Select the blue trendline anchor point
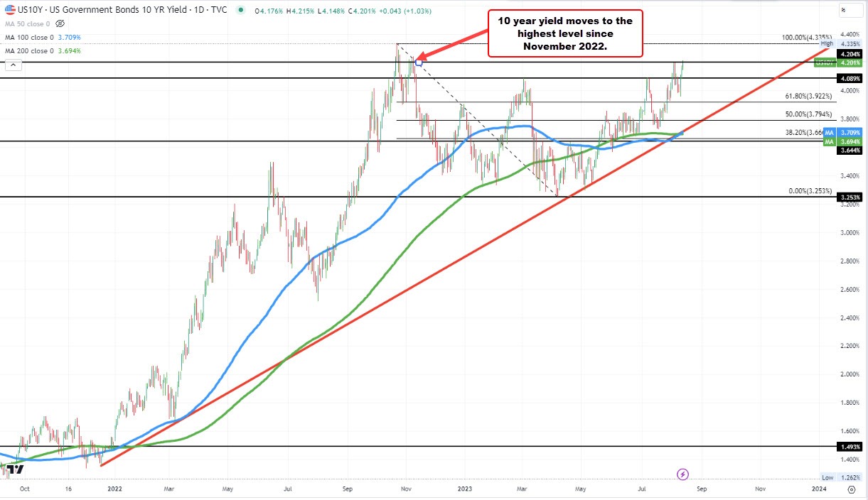This screenshot has height=500, width=868. point(419,62)
